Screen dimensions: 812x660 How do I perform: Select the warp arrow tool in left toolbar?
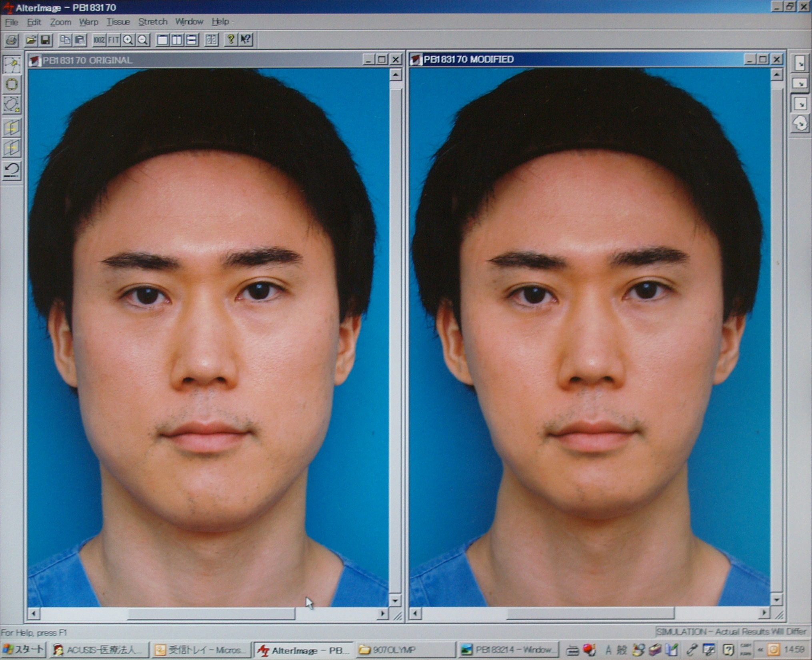tap(12, 64)
